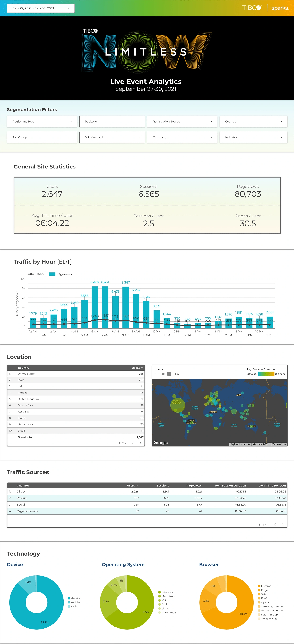Click the large North America bubble on map
This screenshot has height=644, width=294.
tap(178, 405)
